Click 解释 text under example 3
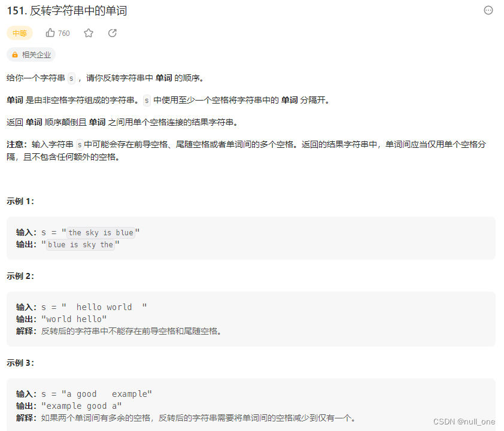The height and width of the screenshot is (431, 504). click(186, 418)
